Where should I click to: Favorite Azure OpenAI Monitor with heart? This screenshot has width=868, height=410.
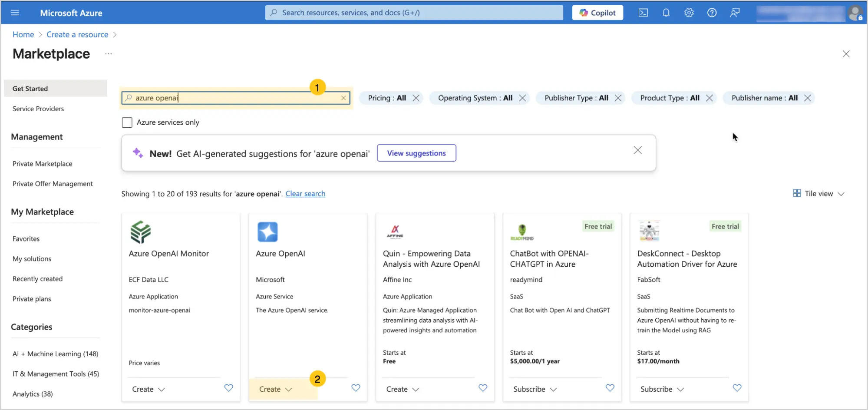[x=228, y=388]
